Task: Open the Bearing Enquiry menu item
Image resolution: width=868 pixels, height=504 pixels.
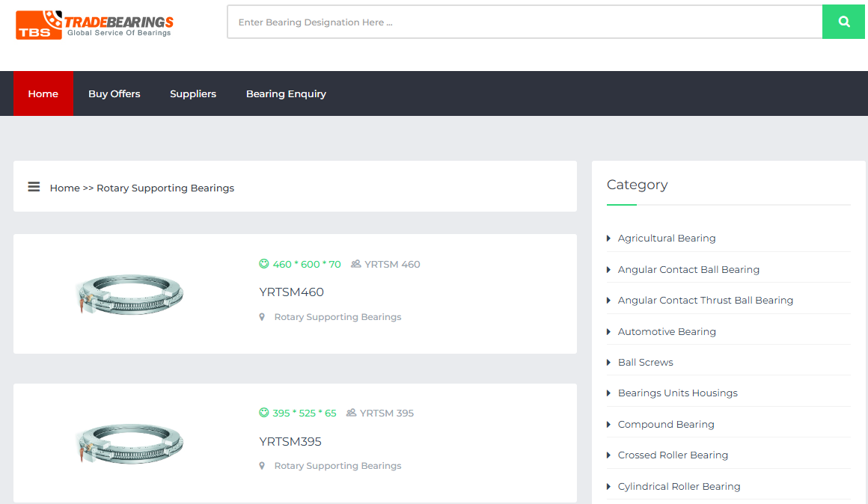Action: coord(286,93)
